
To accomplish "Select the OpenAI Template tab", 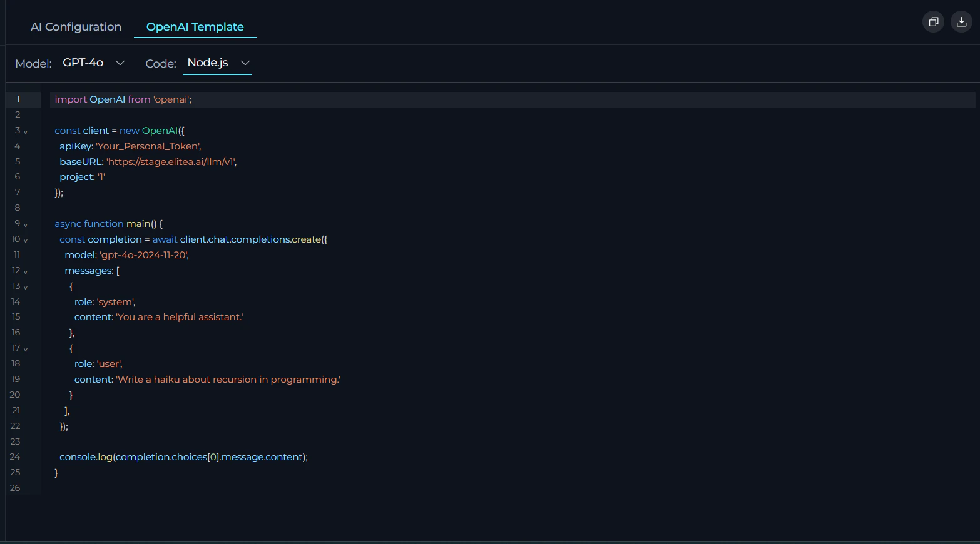I will coord(195,26).
